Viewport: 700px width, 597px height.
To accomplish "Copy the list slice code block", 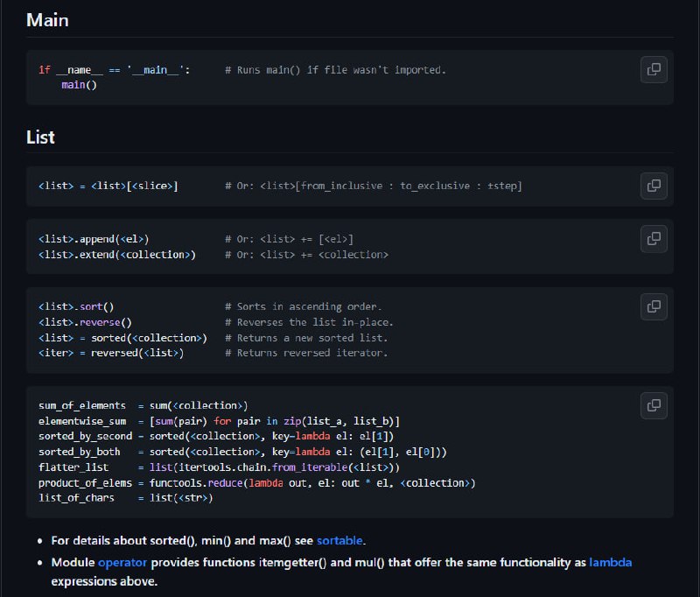I will pyautogui.click(x=654, y=186).
